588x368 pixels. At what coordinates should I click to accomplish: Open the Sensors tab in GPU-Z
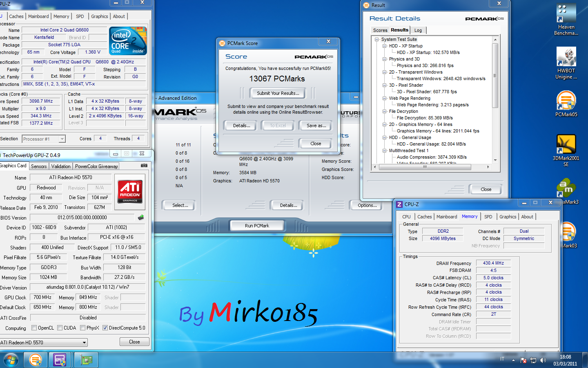point(39,166)
